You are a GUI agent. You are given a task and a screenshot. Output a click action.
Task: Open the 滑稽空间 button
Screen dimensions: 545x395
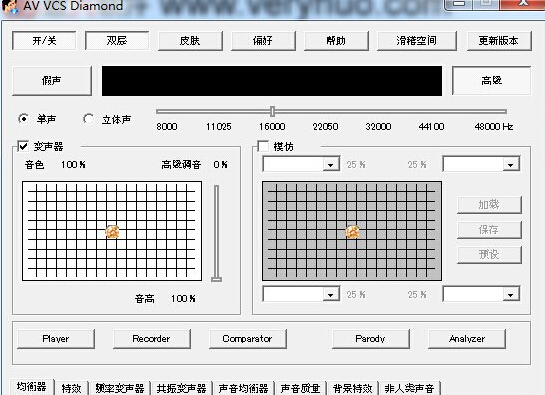tap(416, 41)
